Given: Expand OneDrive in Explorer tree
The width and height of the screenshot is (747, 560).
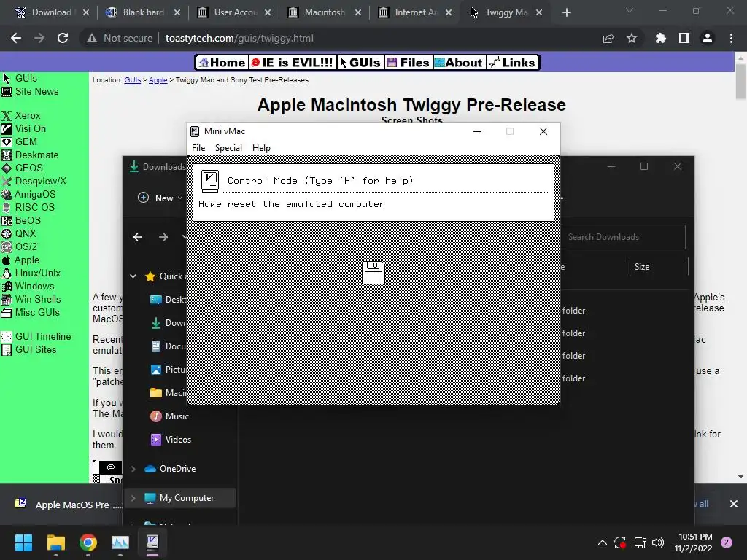Looking at the screenshot, I should pos(133,469).
